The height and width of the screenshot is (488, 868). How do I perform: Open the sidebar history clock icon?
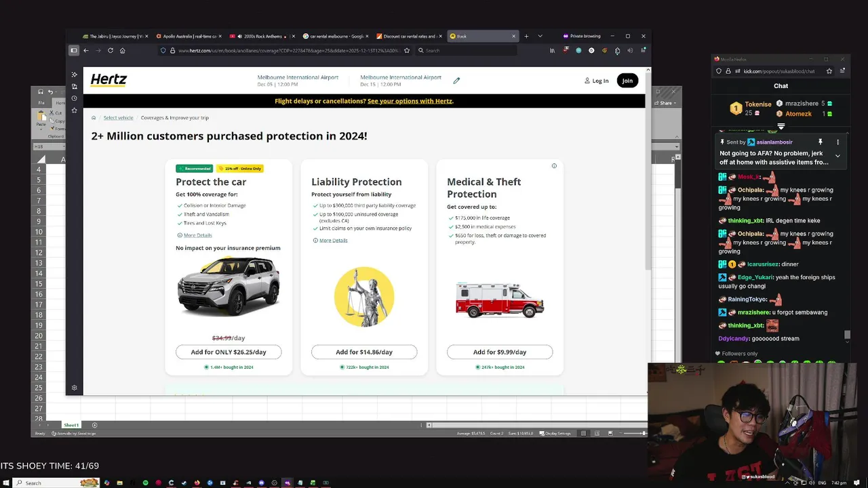click(74, 98)
